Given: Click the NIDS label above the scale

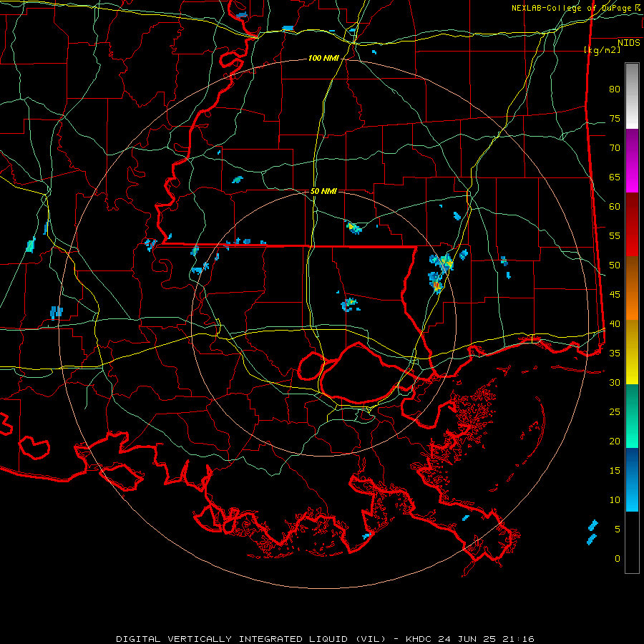Looking at the screenshot, I should click(x=628, y=43).
